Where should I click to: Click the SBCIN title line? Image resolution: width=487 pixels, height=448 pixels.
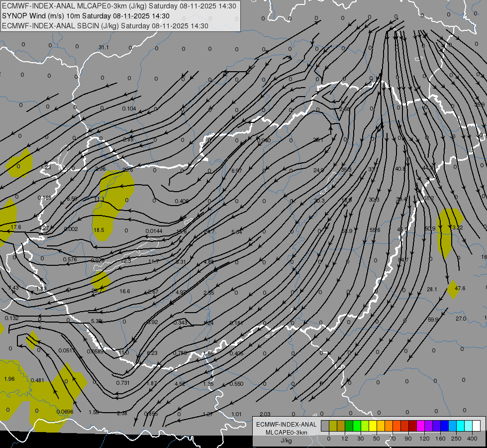pos(105,26)
